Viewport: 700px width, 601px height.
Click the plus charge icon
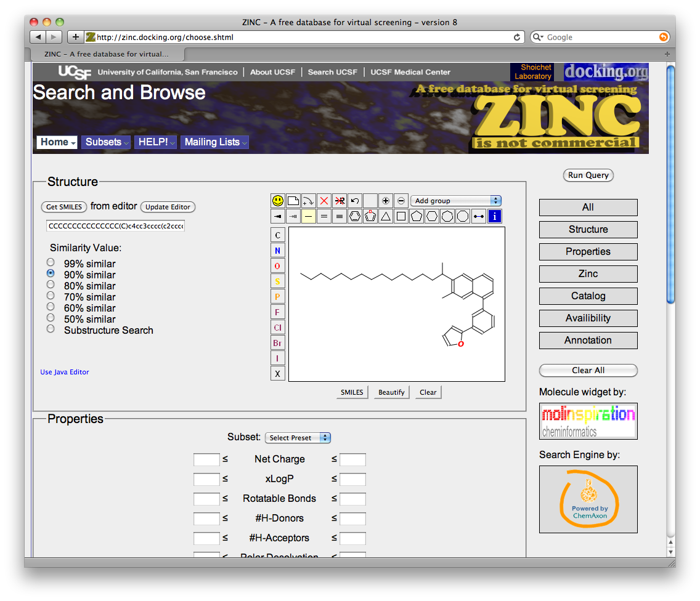tap(386, 201)
